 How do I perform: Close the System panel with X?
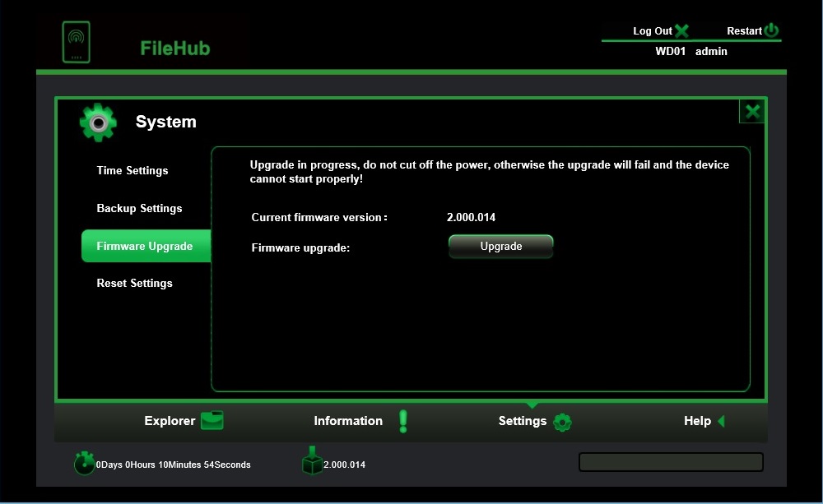[x=752, y=111]
